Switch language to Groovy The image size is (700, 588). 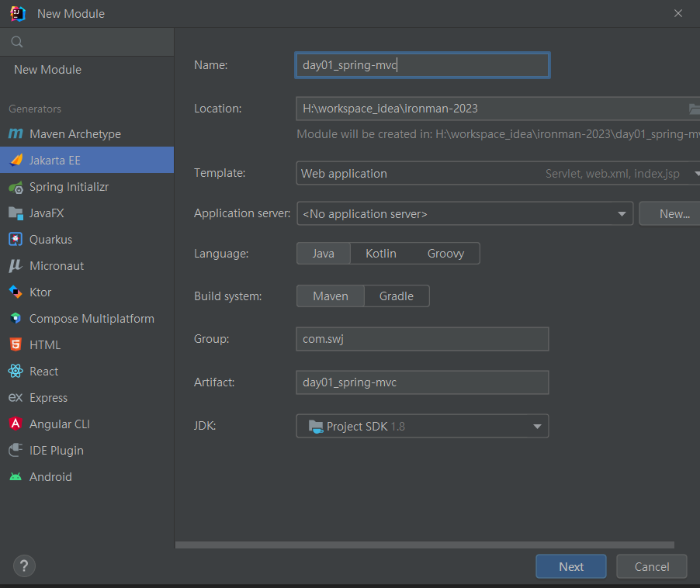coord(445,254)
